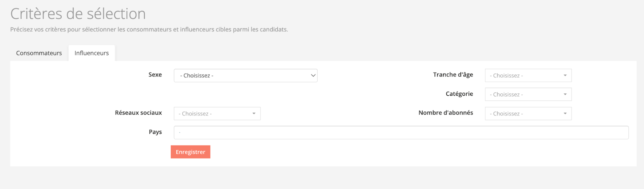
Task: Click the Tranche d'âge label
Action: pos(453,75)
